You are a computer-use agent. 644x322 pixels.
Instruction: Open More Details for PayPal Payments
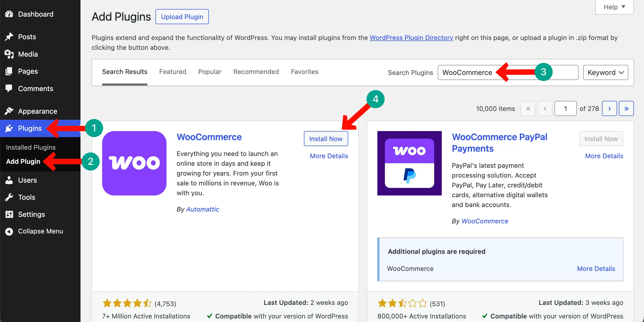tap(604, 156)
